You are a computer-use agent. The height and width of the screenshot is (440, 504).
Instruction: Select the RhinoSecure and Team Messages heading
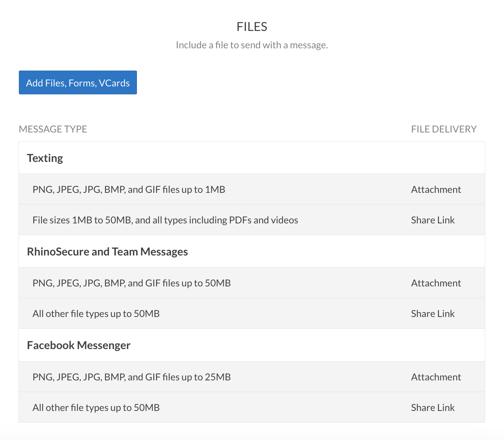click(108, 251)
